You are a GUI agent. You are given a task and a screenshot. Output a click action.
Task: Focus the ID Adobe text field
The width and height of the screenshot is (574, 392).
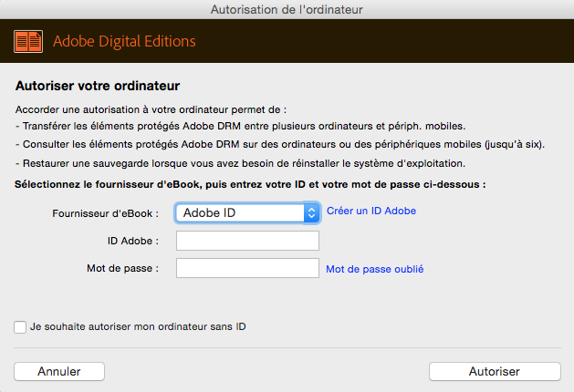pyautogui.click(x=248, y=241)
